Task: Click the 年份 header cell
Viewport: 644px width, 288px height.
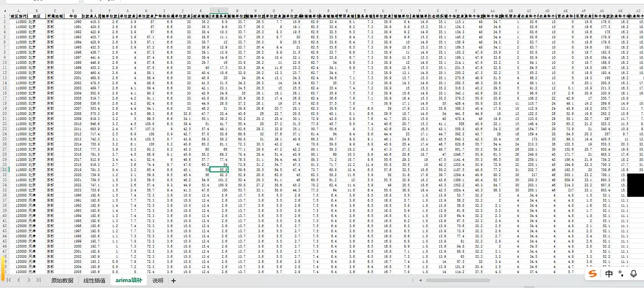Action: pyautogui.click(x=73, y=16)
